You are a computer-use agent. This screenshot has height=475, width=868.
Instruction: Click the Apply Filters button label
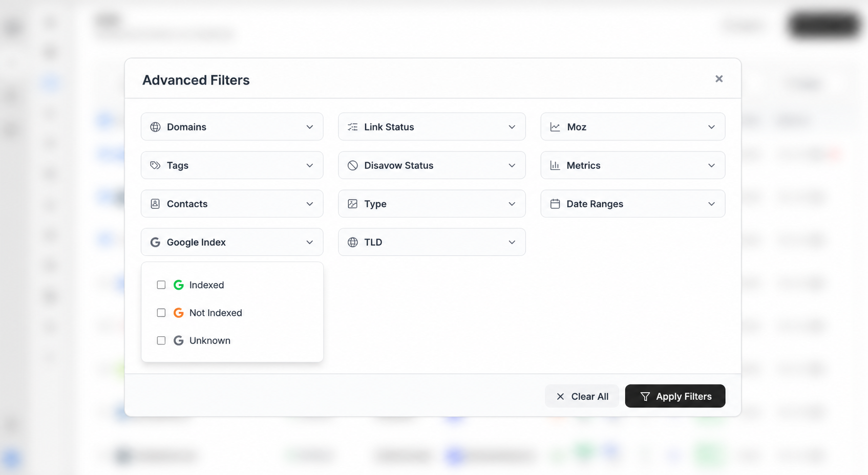tap(684, 397)
